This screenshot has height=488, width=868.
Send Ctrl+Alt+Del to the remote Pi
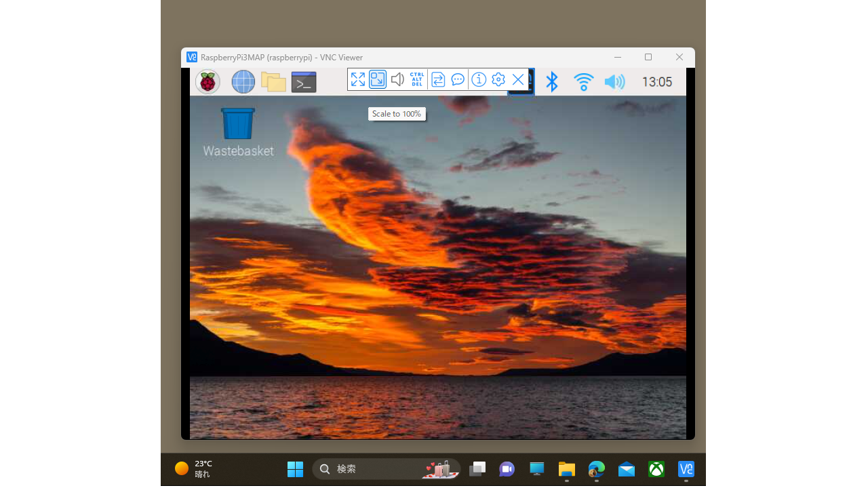417,80
